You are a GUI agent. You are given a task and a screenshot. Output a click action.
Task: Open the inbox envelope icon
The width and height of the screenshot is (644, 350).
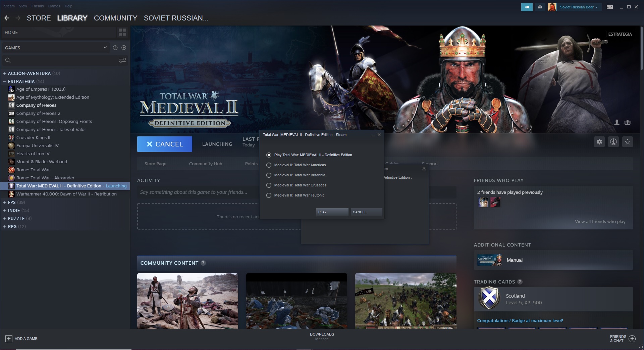tap(540, 7)
